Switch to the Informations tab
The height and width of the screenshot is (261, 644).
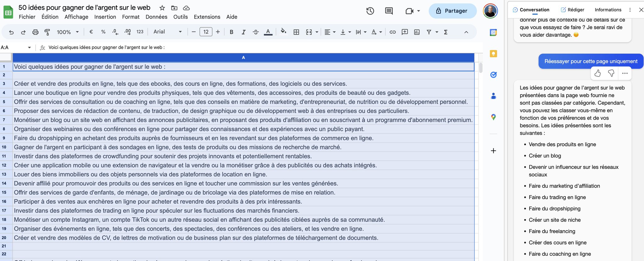point(608,10)
